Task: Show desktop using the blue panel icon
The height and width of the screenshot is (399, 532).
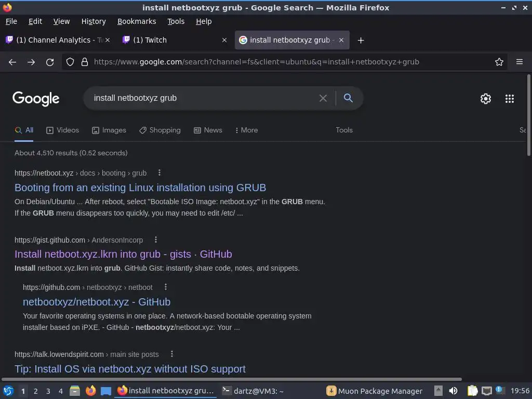Action: click(x=106, y=391)
